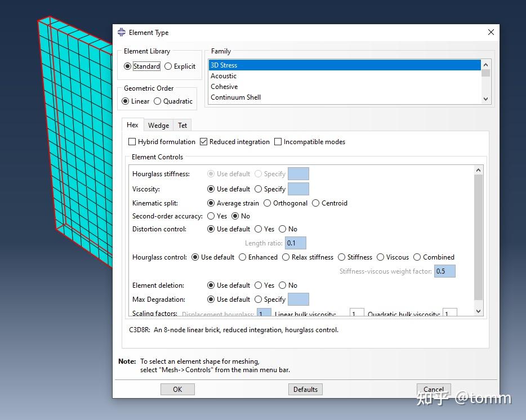Image resolution: width=526 pixels, height=420 pixels.
Task: Select Acoustic in the Family list
Action: 224,75
